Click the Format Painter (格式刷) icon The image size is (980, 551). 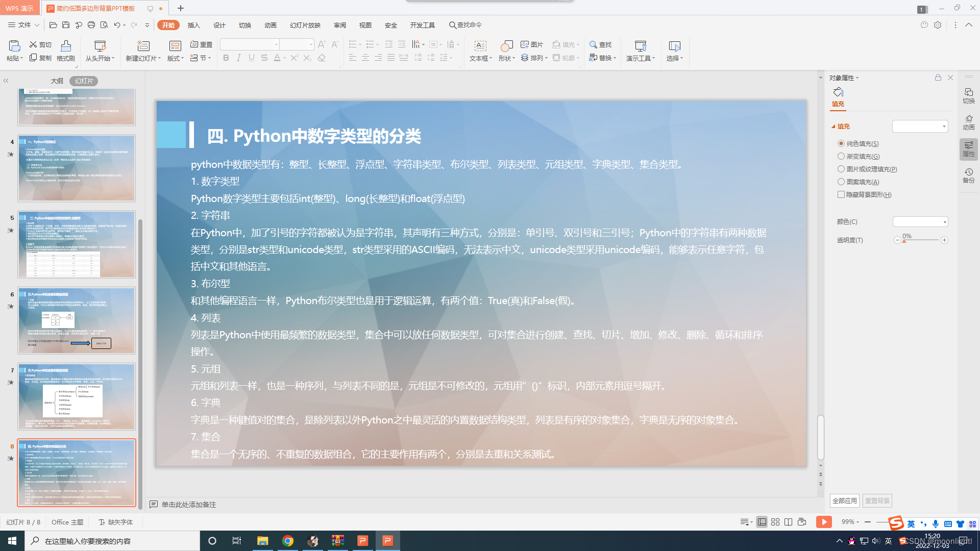pos(66,46)
